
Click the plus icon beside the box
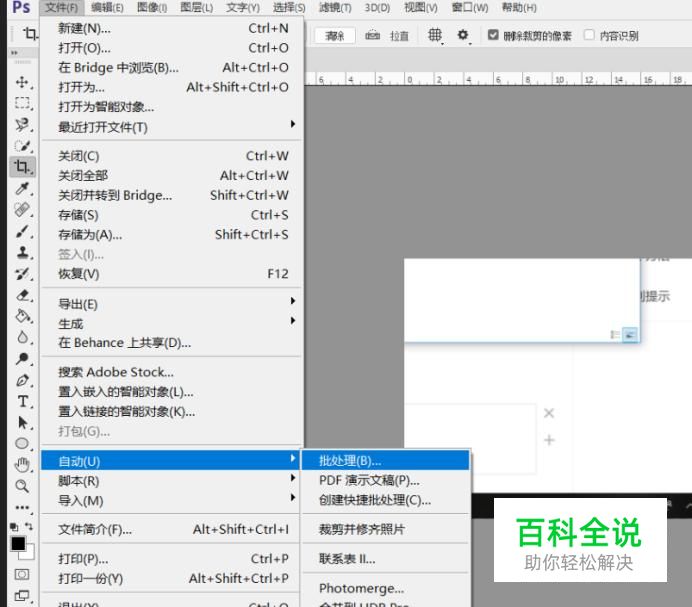click(x=549, y=440)
